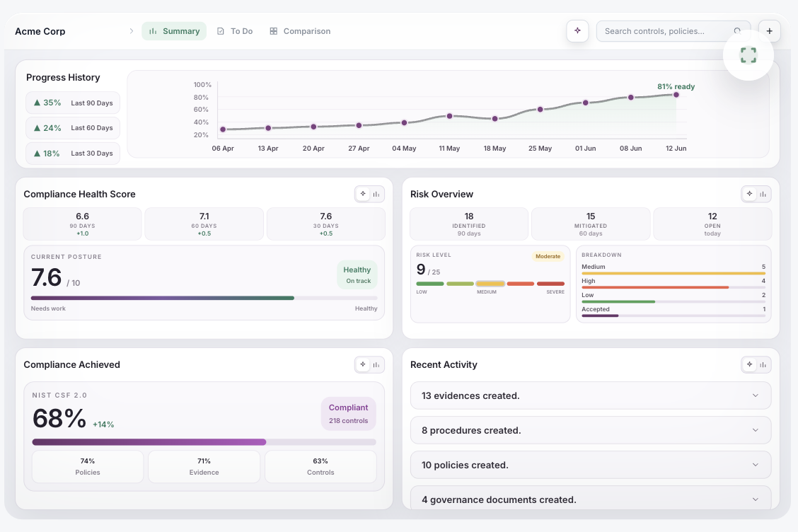Click the 7.6 30 days score tile

[x=325, y=224]
